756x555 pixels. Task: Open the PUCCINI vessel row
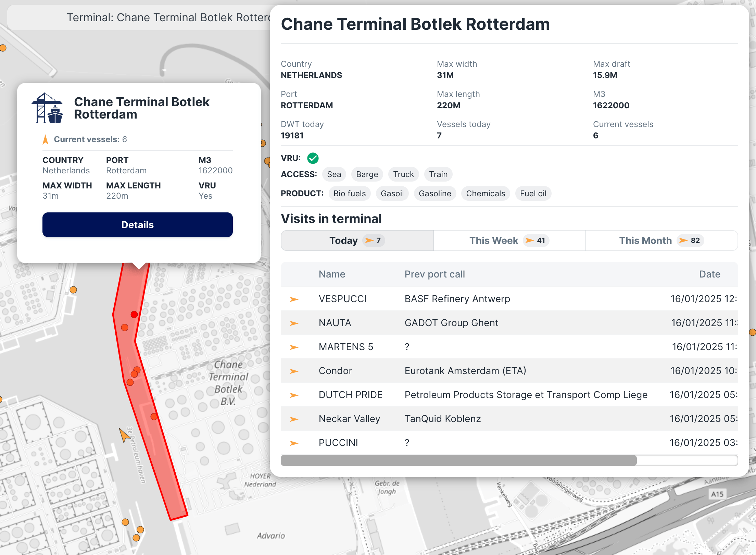click(x=509, y=443)
